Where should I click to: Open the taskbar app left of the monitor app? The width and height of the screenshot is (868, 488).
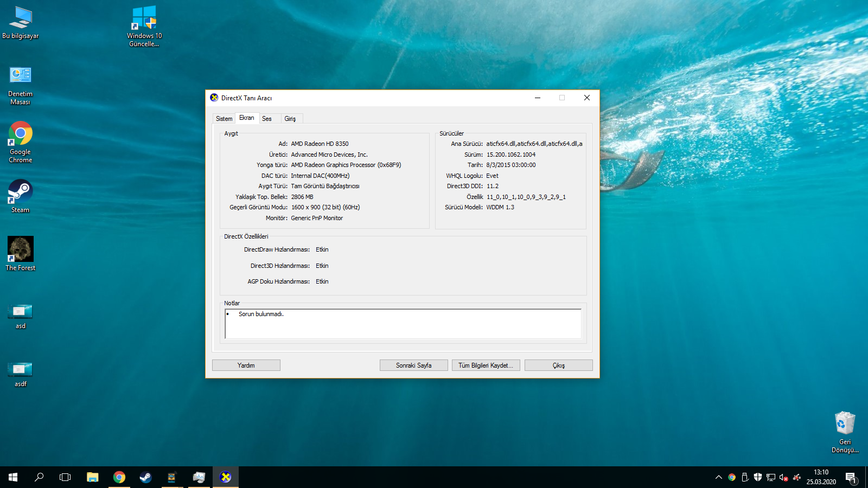(172, 477)
